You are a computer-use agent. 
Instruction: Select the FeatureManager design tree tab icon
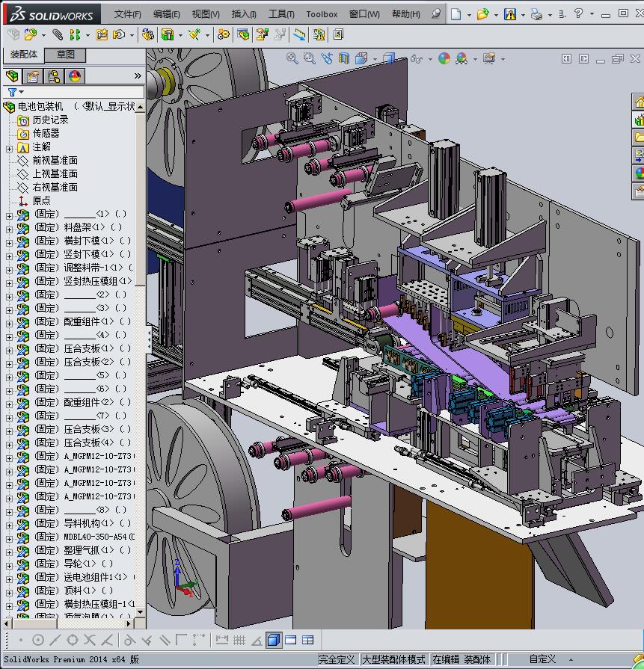coord(12,76)
